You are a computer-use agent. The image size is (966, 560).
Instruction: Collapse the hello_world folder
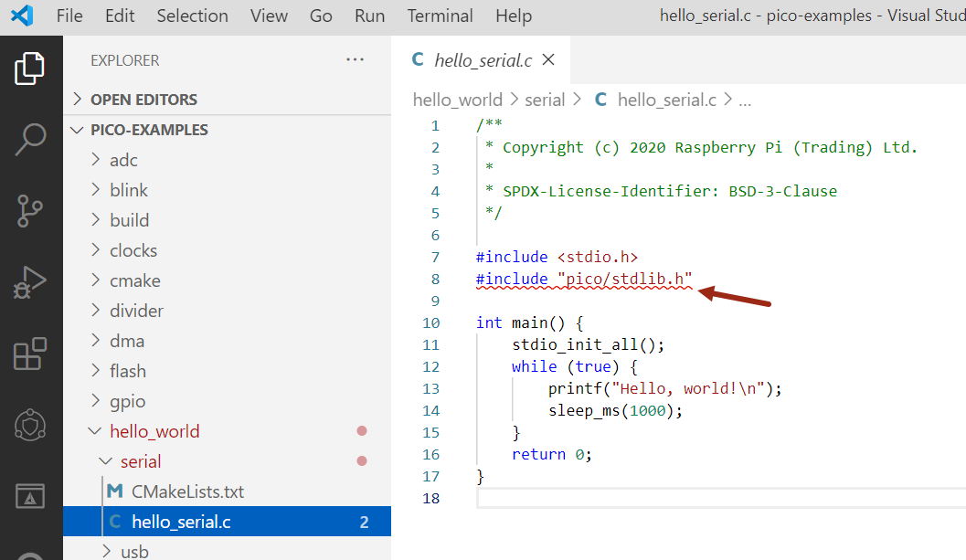[154, 431]
